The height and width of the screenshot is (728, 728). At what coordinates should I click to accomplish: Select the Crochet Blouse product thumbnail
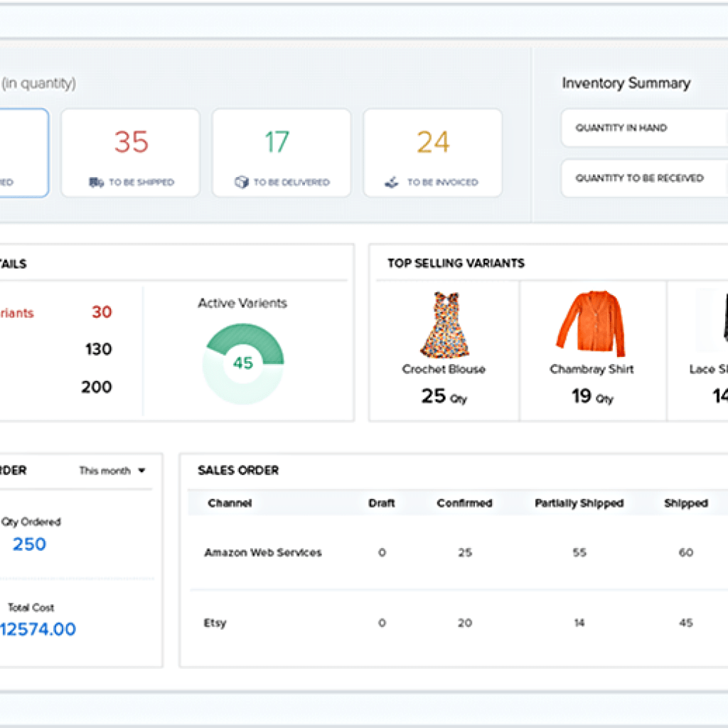pos(444,323)
